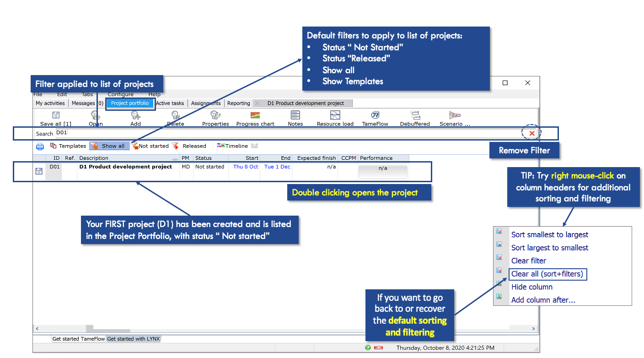The image size is (644, 358).
Task: Switch to the My activities tab
Action: (x=50, y=103)
